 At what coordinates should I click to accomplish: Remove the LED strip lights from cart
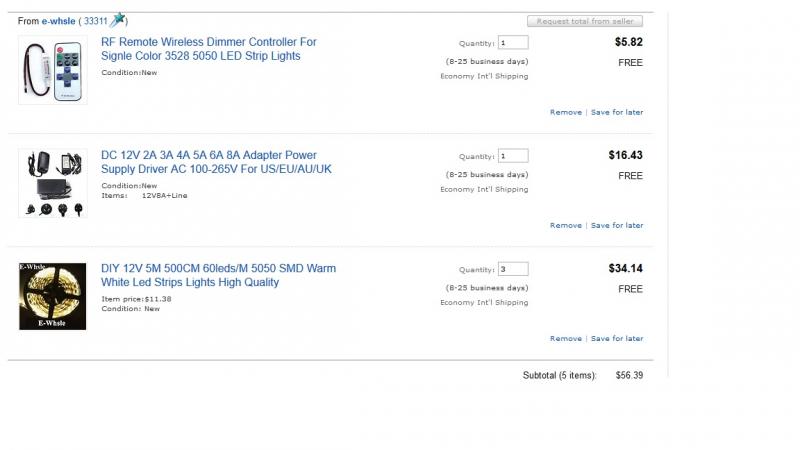coord(566,339)
